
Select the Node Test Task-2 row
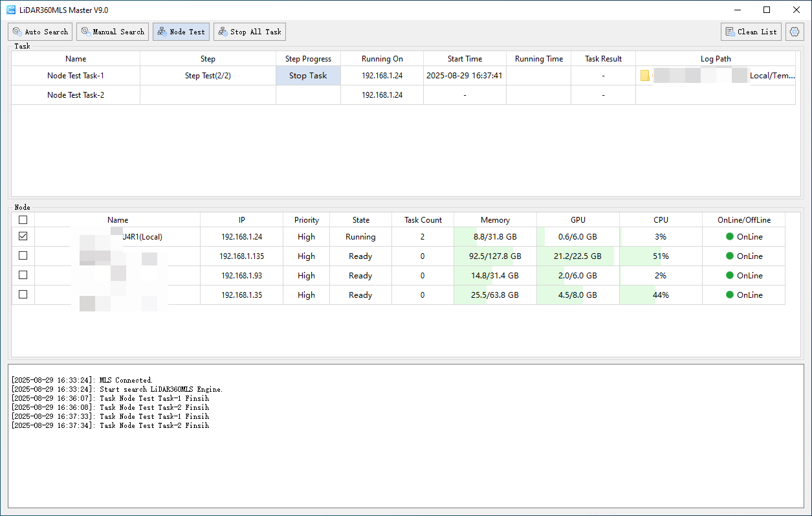point(76,95)
